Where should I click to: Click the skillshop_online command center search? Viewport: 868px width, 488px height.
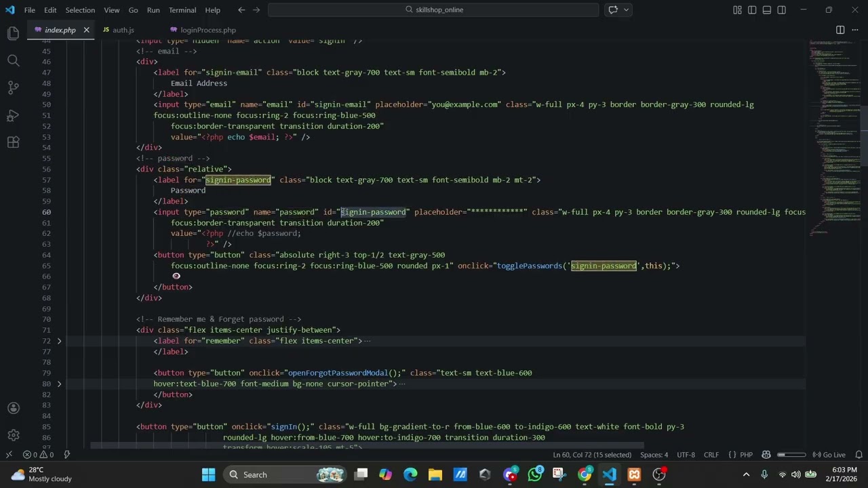(433, 9)
